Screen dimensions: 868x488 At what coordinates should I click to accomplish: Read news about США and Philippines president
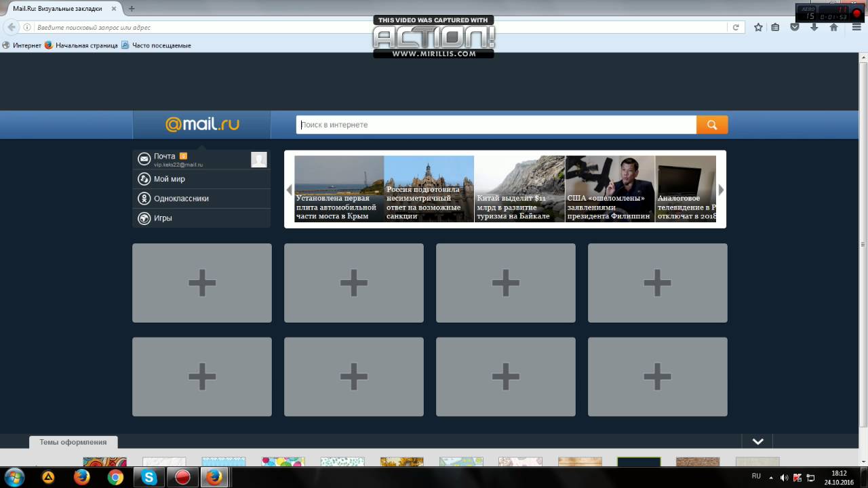pos(610,189)
